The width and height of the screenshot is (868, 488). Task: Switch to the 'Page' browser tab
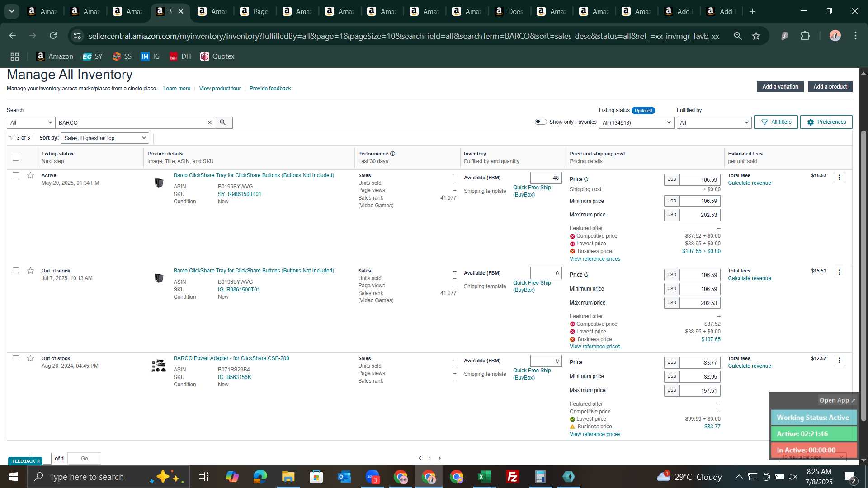pyautogui.click(x=255, y=12)
